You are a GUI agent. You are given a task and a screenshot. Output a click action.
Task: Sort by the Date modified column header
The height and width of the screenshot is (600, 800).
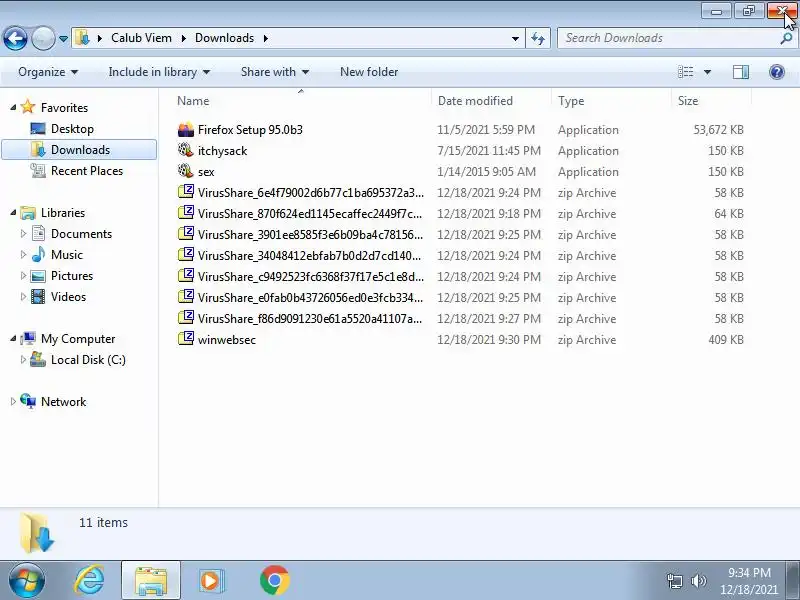(x=475, y=101)
